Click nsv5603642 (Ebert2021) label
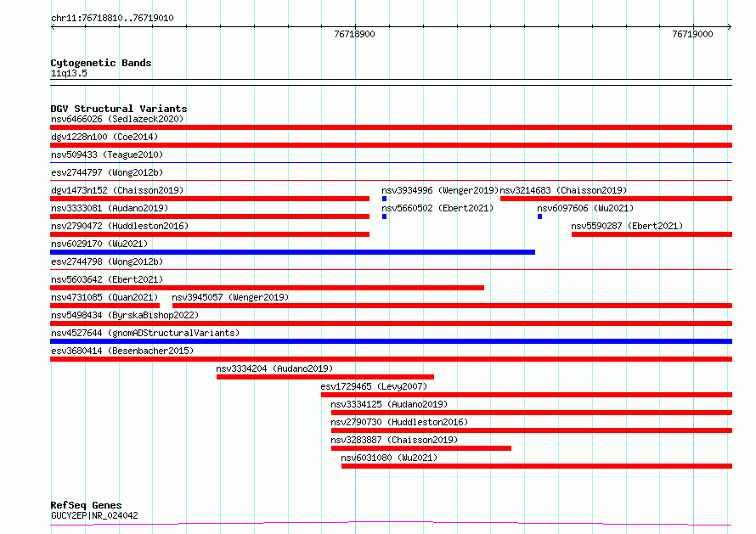The width and height of the screenshot is (756, 534). point(107,279)
